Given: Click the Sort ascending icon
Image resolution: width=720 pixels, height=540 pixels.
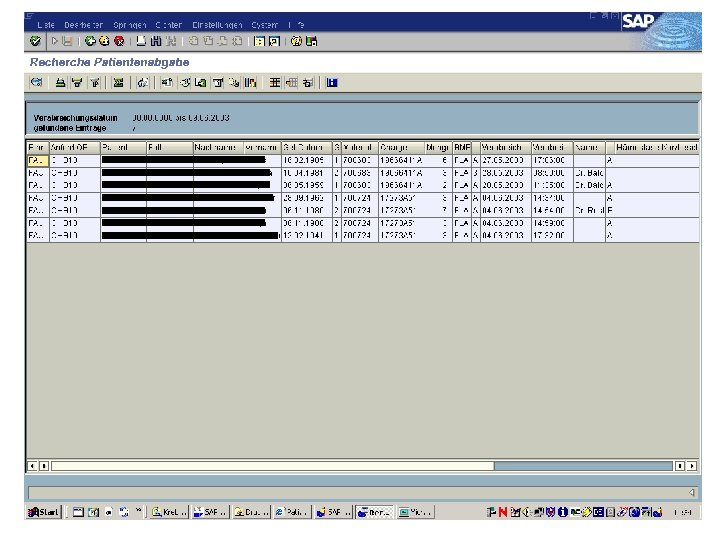Looking at the screenshot, I should [x=60, y=83].
